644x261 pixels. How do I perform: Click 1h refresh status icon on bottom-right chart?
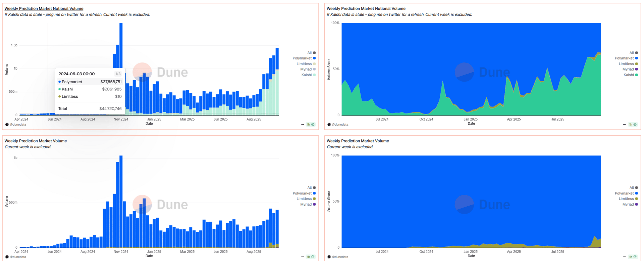(633, 257)
